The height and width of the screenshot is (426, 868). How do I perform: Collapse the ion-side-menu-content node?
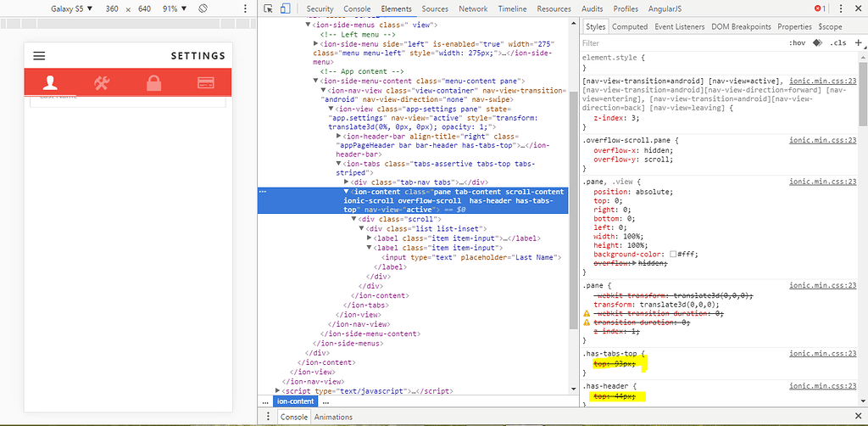(316, 81)
